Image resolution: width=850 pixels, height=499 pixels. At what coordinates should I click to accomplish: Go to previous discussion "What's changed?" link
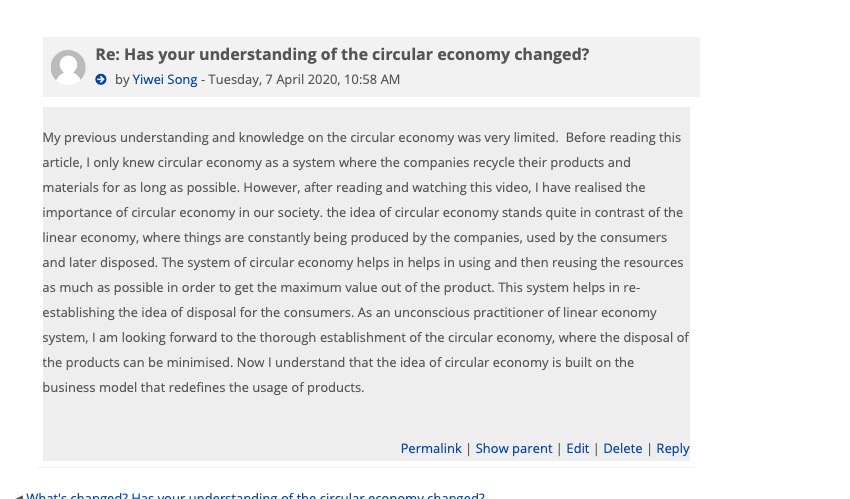[255, 495]
